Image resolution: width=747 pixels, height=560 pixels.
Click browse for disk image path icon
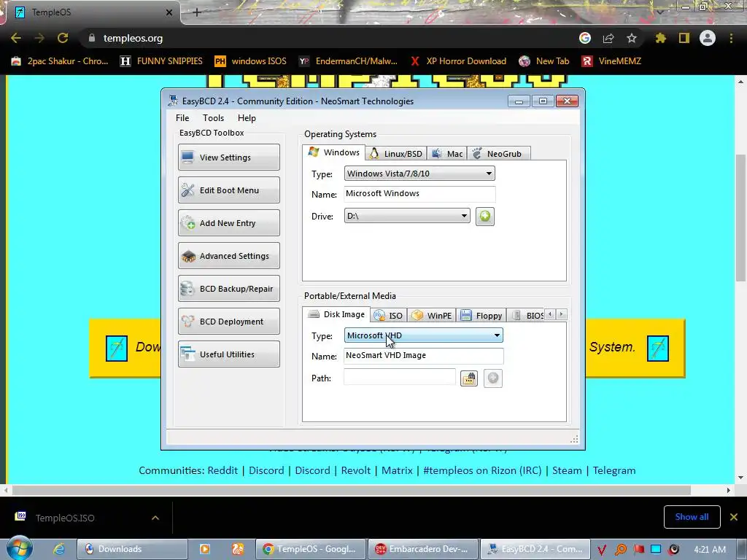point(469,378)
